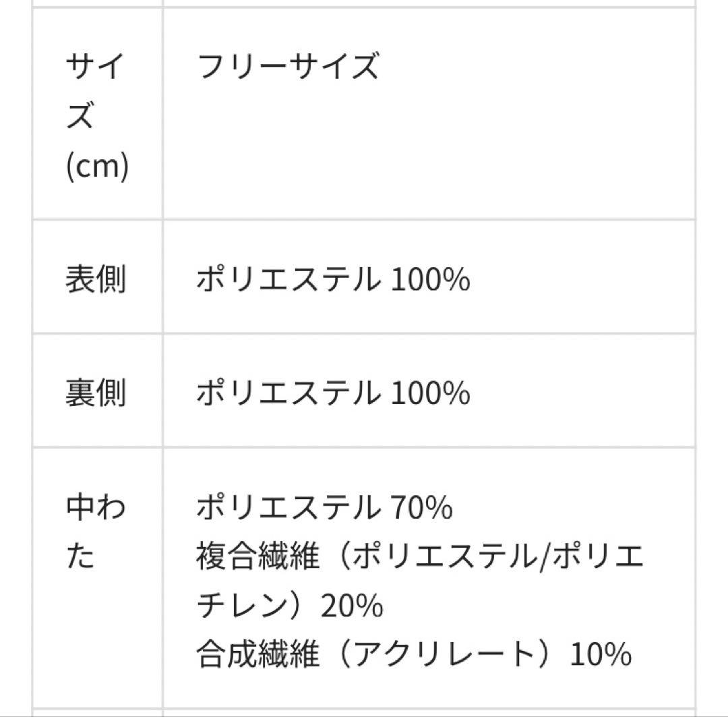Viewport: 728px width, 717px height.
Task: Click the ポリエステル/ポリエ text in parentheses
Action: (497, 558)
